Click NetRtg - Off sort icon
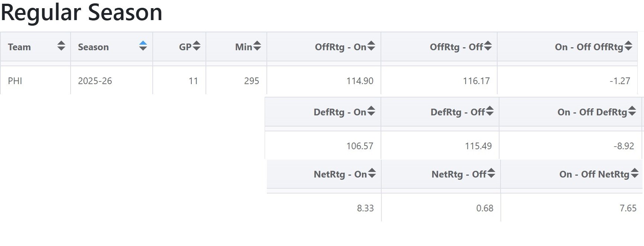 (491, 173)
